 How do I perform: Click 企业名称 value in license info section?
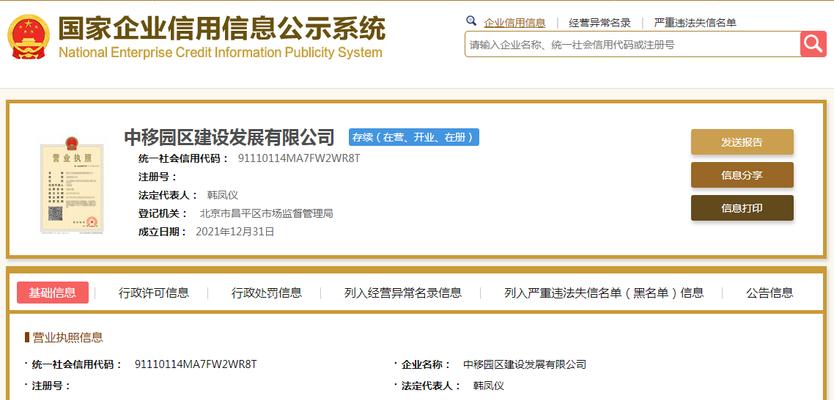coord(524,365)
